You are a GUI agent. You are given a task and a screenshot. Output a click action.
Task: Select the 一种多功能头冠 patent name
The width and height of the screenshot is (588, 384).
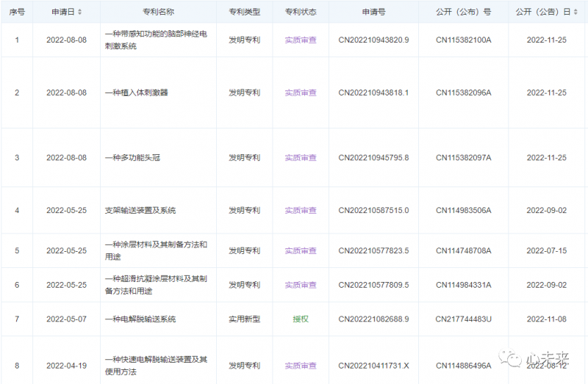pyautogui.click(x=133, y=158)
